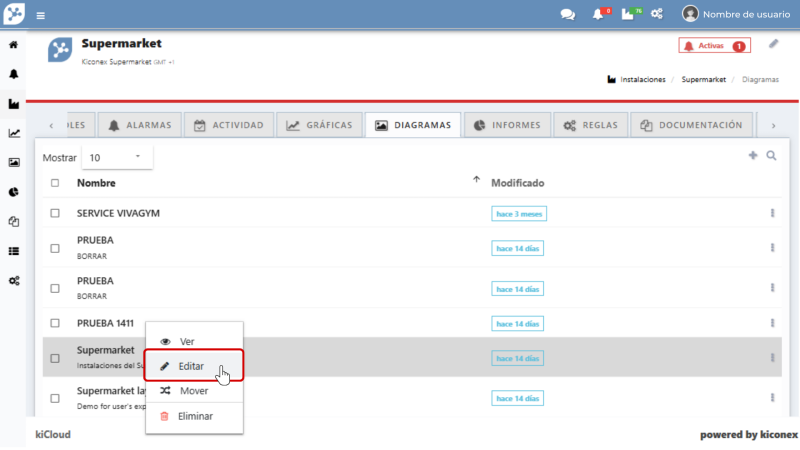Switch to the INFORMES tab

508,125
